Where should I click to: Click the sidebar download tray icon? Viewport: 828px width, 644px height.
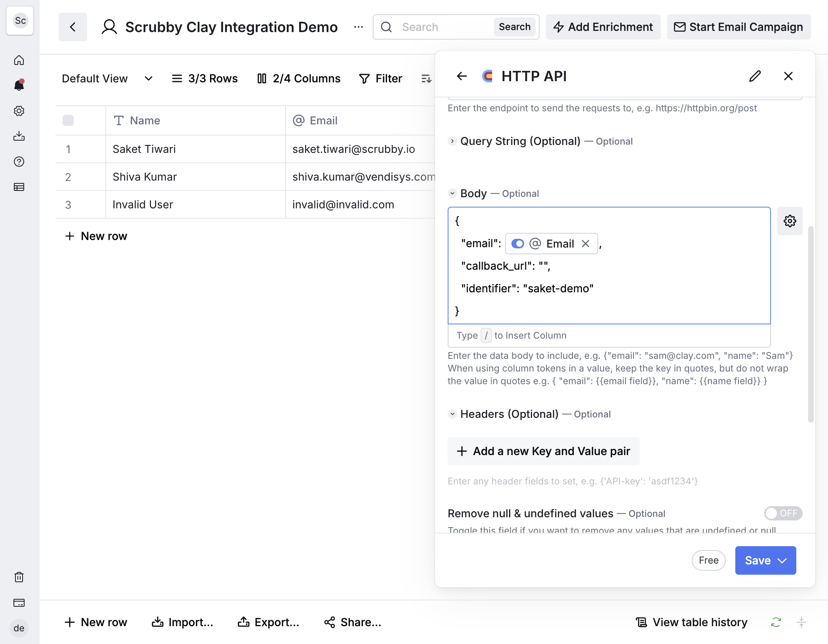pyautogui.click(x=19, y=136)
